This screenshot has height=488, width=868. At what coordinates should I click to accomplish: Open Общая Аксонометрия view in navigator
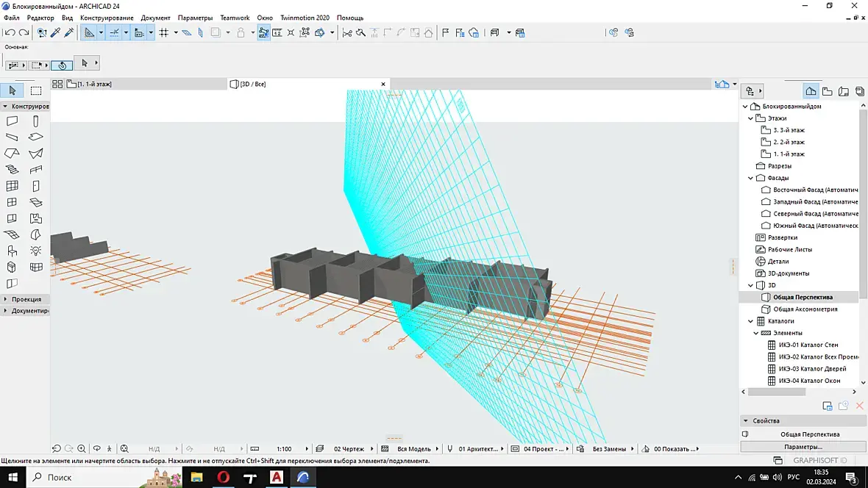click(x=805, y=309)
